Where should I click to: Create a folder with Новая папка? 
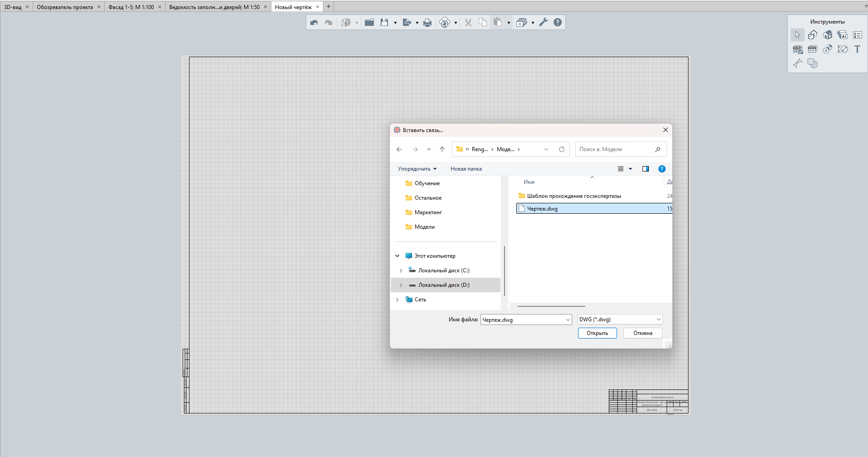(466, 169)
